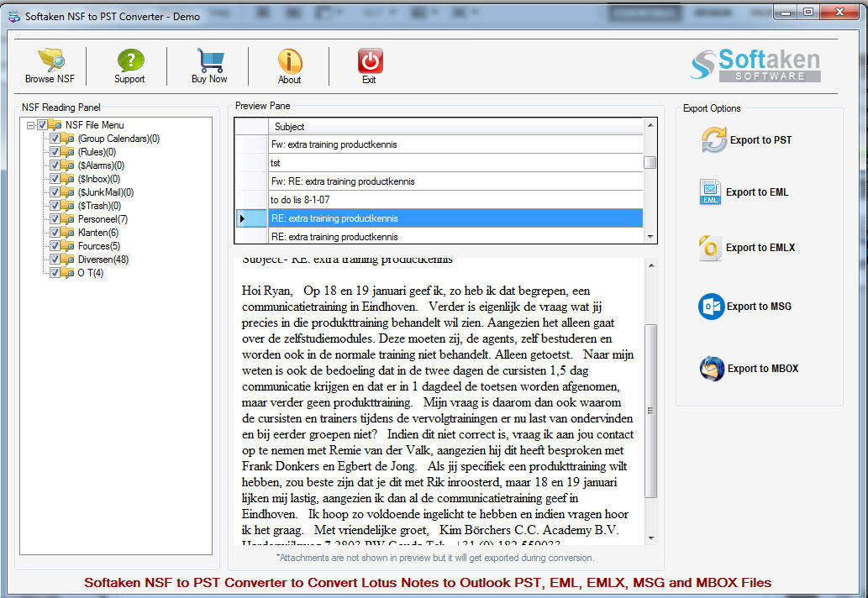Click the Buy Now shopping cart icon
868x598 pixels.
pos(210,60)
